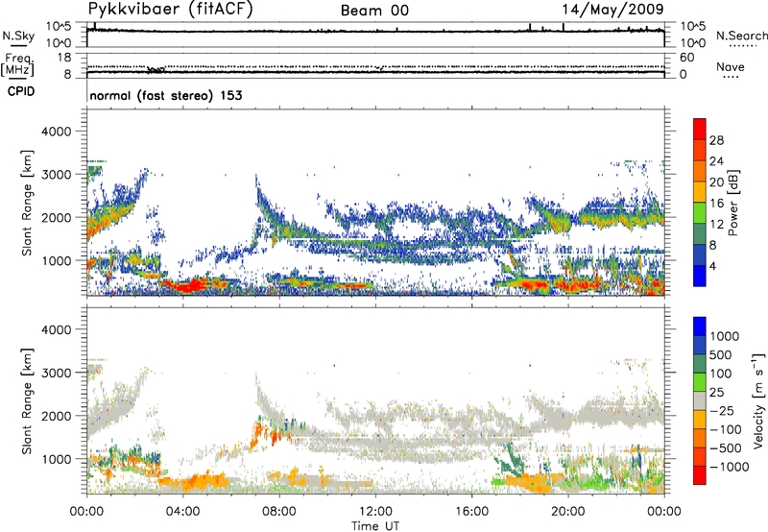Click the '4000' tick on the velocity panel
This screenshot has width=768, height=532.
click(57, 329)
